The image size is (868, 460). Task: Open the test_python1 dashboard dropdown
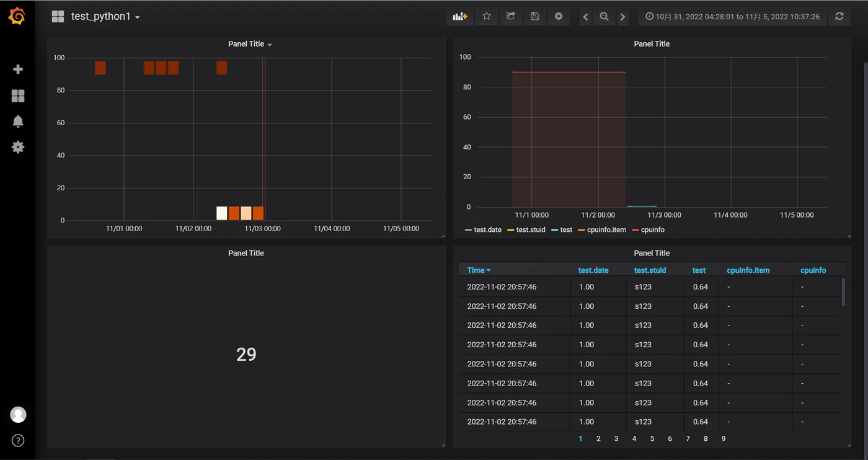point(105,17)
